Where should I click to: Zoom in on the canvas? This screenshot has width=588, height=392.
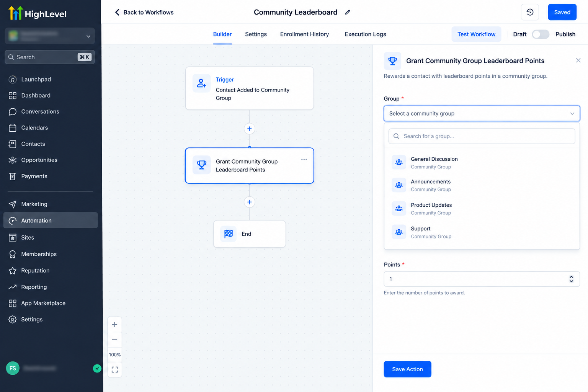click(114, 325)
